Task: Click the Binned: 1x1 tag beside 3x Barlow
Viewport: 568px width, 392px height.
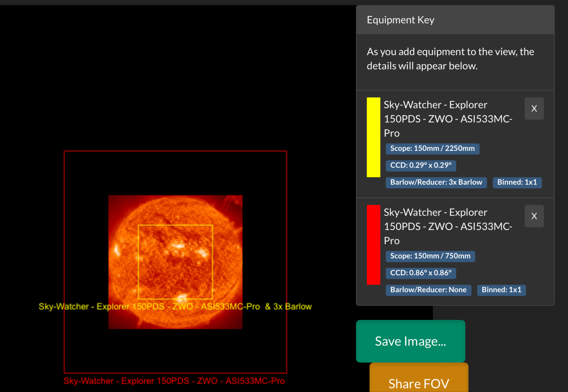Action: click(517, 182)
